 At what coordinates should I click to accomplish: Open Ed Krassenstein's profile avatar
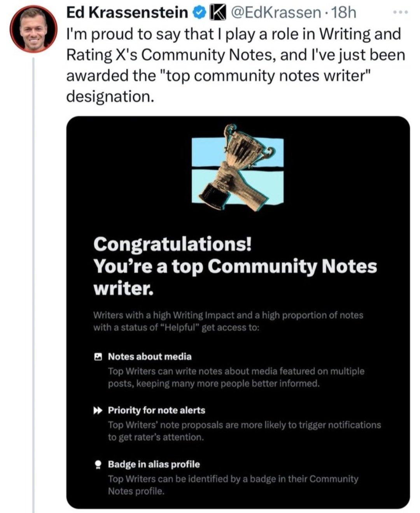click(34, 30)
